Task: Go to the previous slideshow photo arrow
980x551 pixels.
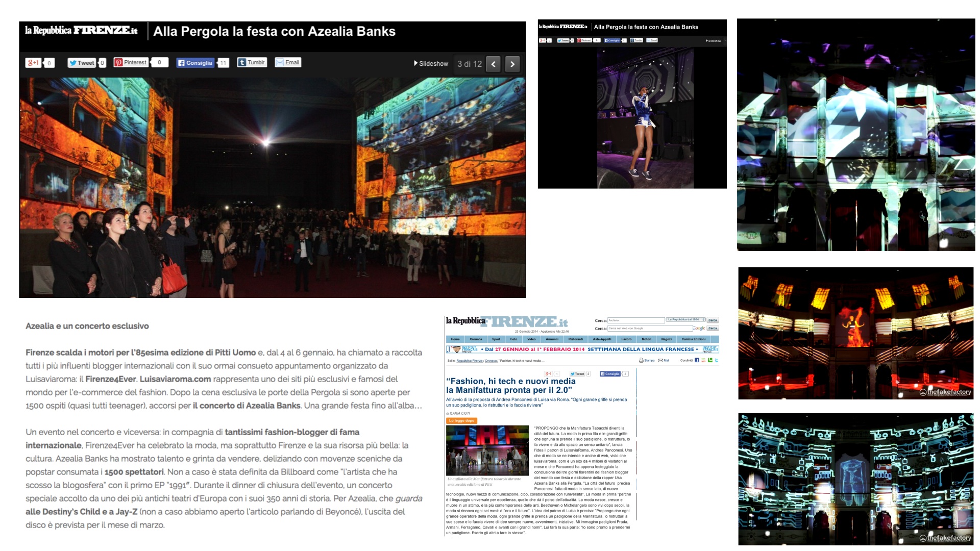Action: click(x=493, y=64)
